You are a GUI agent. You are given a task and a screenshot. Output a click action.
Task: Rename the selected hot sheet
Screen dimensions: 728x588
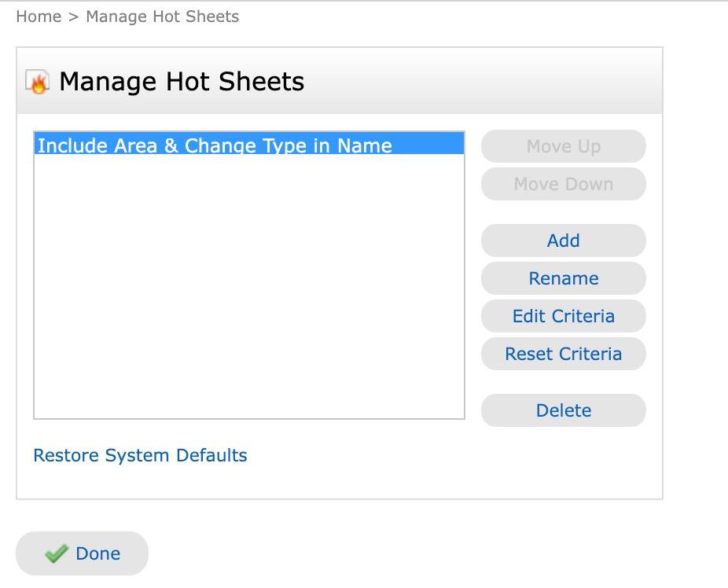pyautogui.click(x=563, y=278)
